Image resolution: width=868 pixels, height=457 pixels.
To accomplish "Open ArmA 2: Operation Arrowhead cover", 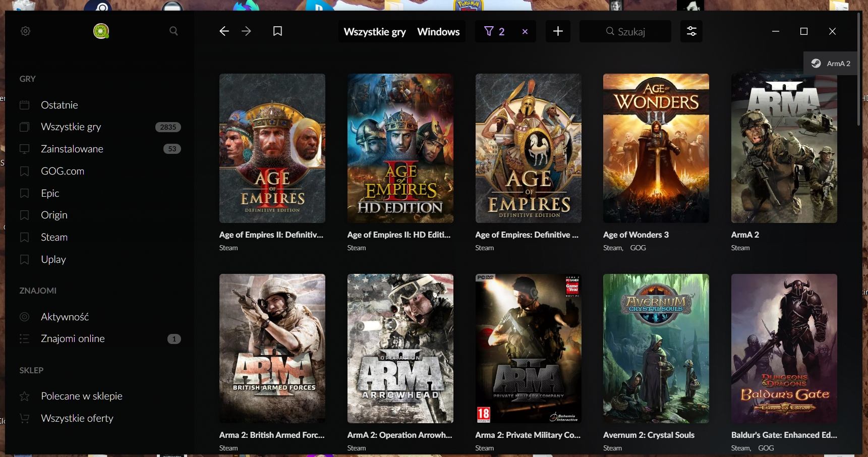I will coord(400,349).
